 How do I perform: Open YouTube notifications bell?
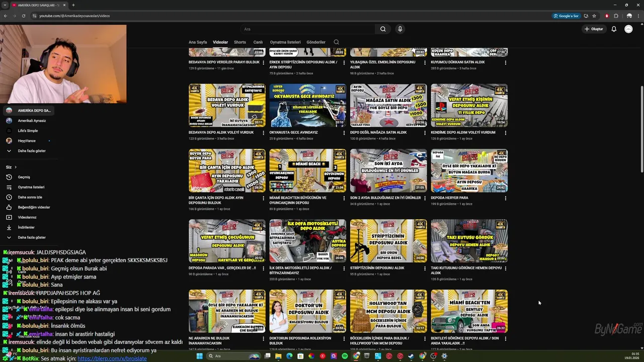pos(614,29)
